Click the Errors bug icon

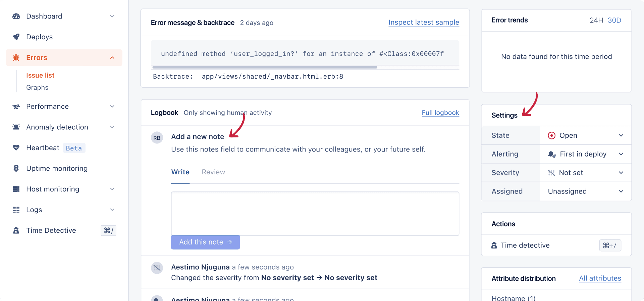[16, 57]
